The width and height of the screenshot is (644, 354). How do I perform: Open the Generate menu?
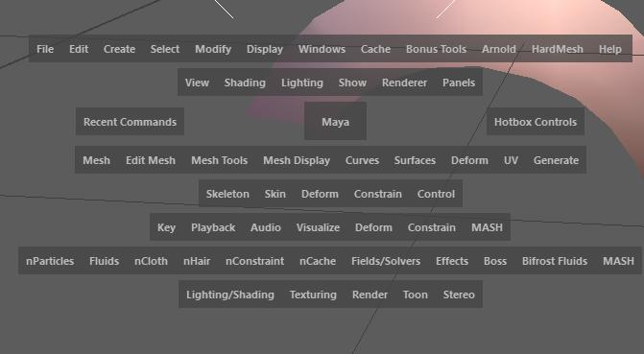tap(556, 160)
